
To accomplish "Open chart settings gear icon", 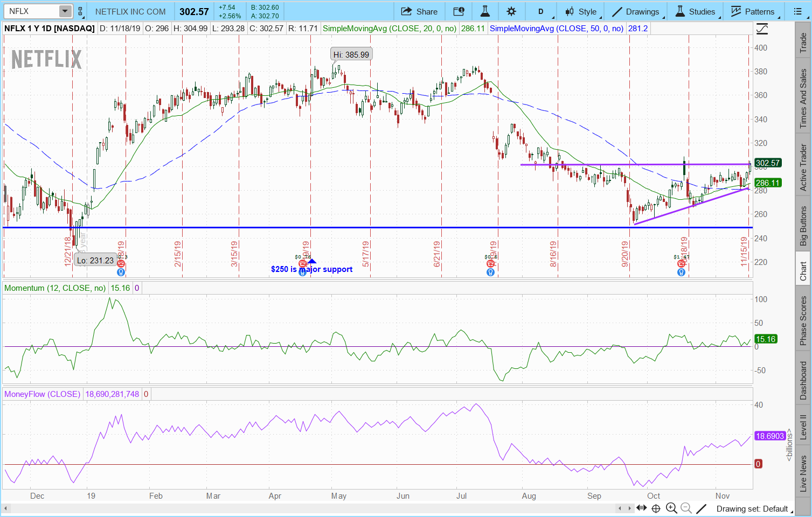I will tap(511, 11).
